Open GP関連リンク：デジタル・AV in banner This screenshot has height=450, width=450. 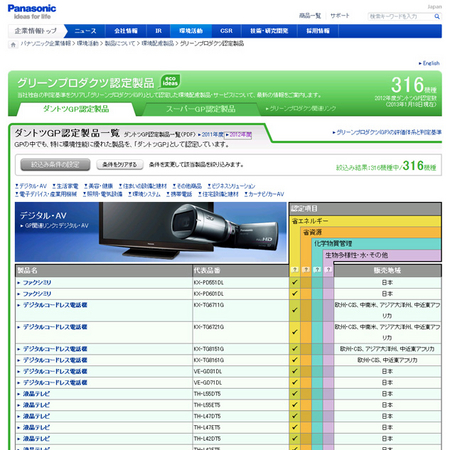(54, 226)
